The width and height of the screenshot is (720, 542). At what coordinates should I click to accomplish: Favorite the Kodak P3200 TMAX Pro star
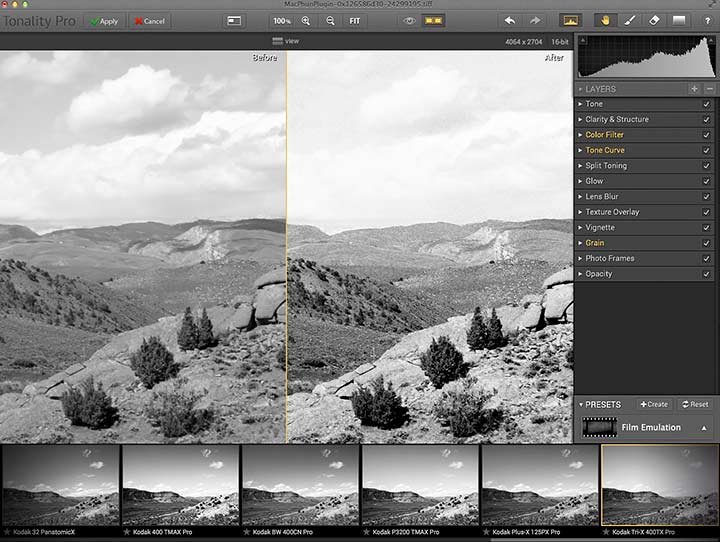point(366,532)
